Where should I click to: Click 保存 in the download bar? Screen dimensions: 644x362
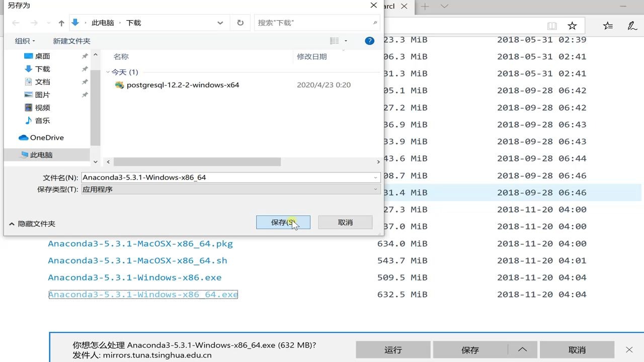pos(470,350)
